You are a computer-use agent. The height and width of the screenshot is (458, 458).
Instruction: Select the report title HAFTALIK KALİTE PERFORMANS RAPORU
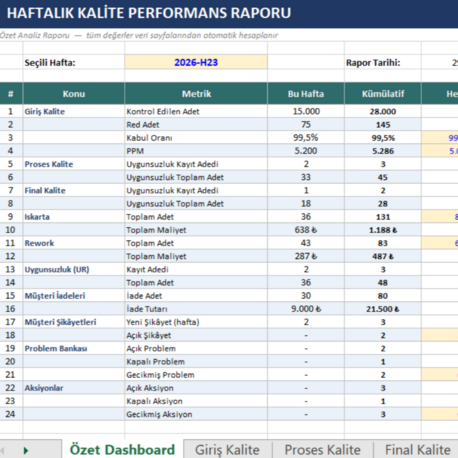pos(149,13)
